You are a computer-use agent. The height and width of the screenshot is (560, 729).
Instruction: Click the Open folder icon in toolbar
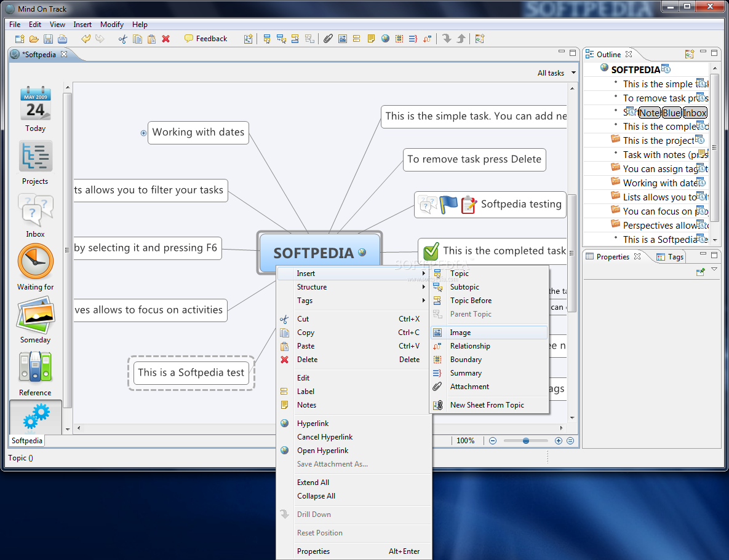pos(34,39)
